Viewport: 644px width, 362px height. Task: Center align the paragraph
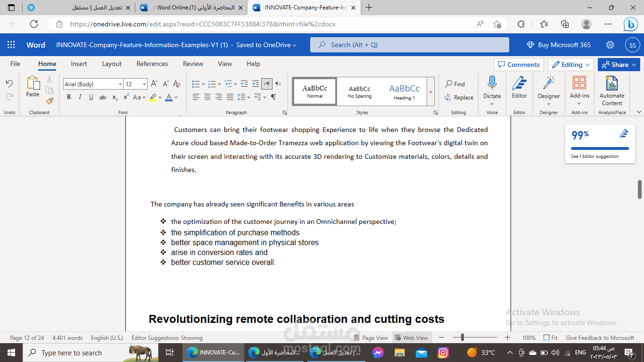(x=207, y=97)
